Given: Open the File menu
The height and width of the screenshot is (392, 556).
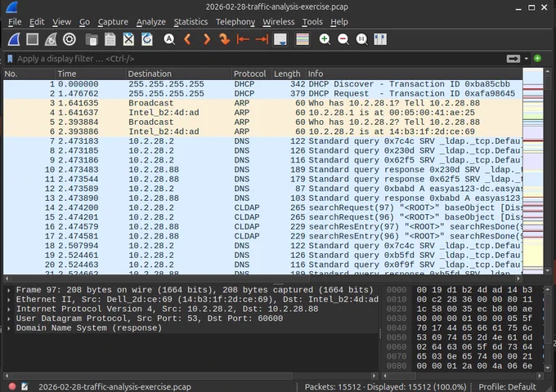Looking at the screenshot, I should tap(15, 21).
